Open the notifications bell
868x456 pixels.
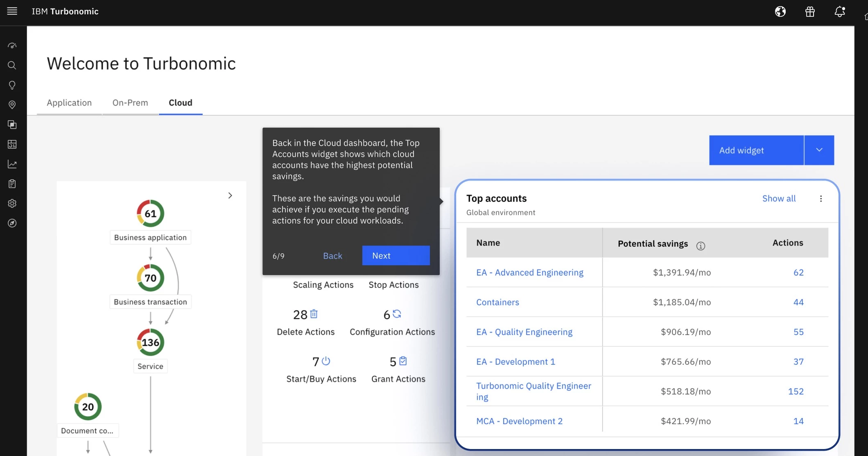pyautogui.click(x=840, y=11)
